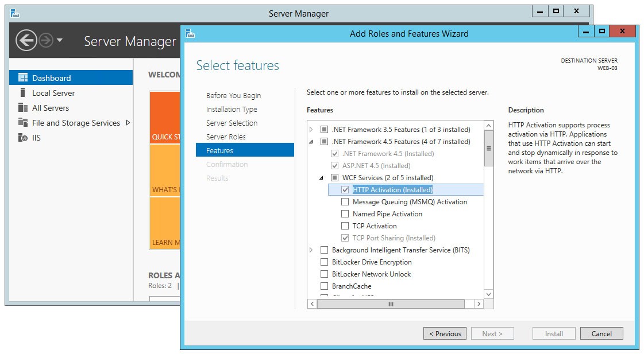The image size is (644, 354).
Task: Enable the TCP Activation feature checkbox
Action: 344,225
